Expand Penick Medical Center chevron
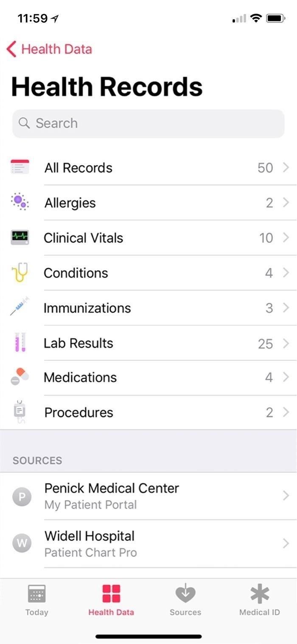297x644 pixels. [286, 496]
